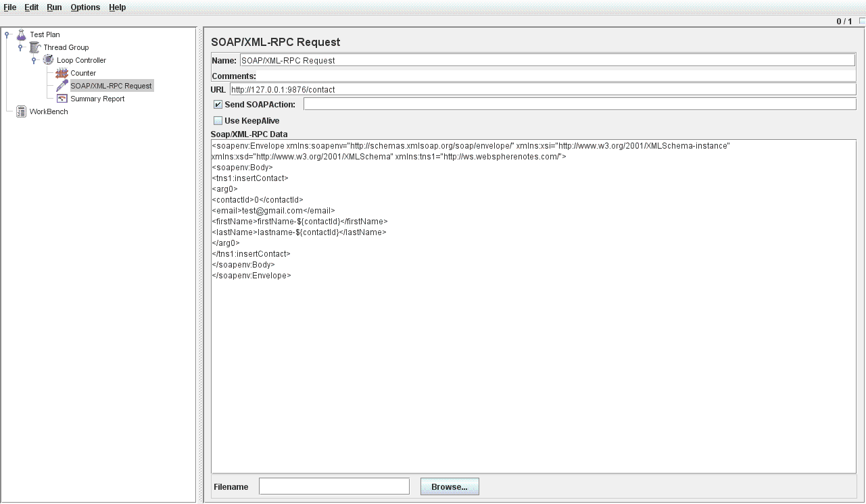Select the Test Plan icon in the tree
Image resolution: width=866 pixels, height=504 pixels.
pyautogui.click(x=20, y=34)
